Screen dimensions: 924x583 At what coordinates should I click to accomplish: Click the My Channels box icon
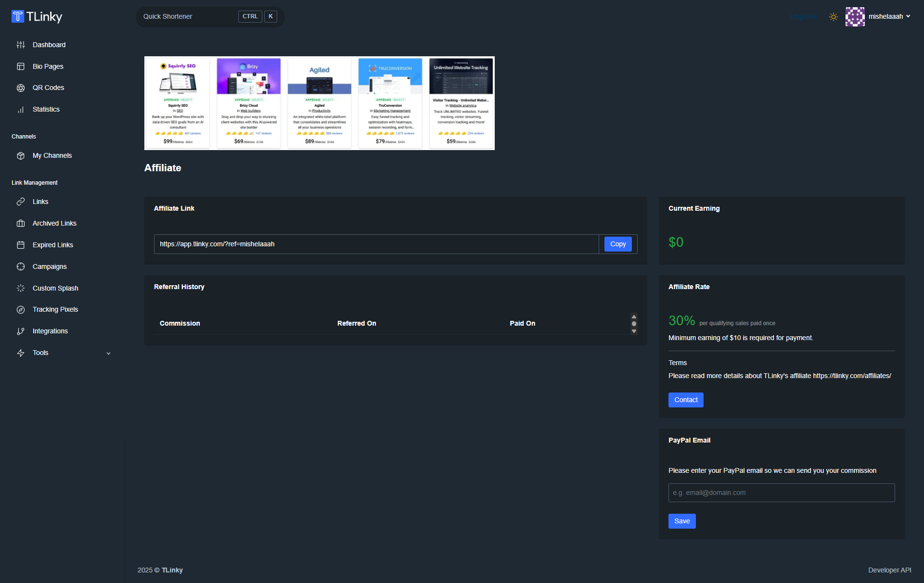(21, 156)
